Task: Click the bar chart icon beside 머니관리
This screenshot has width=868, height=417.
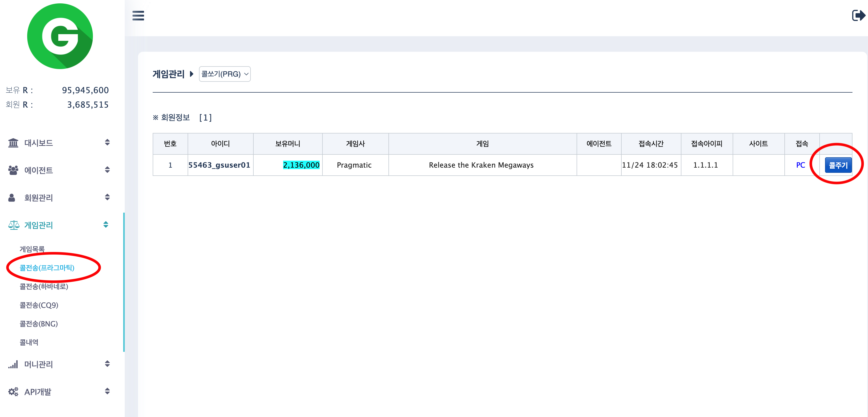Action: tap(13, 364)
